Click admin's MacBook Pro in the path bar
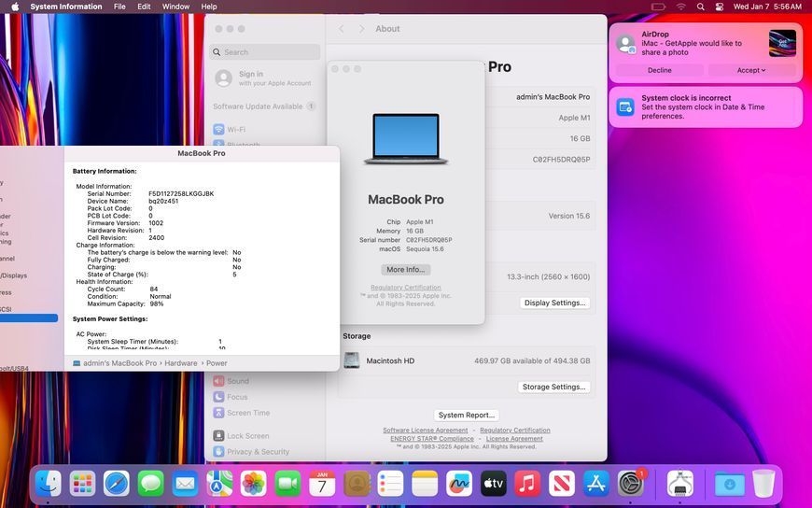This screenshot has height=508, width=812. [x=119, y=363]
